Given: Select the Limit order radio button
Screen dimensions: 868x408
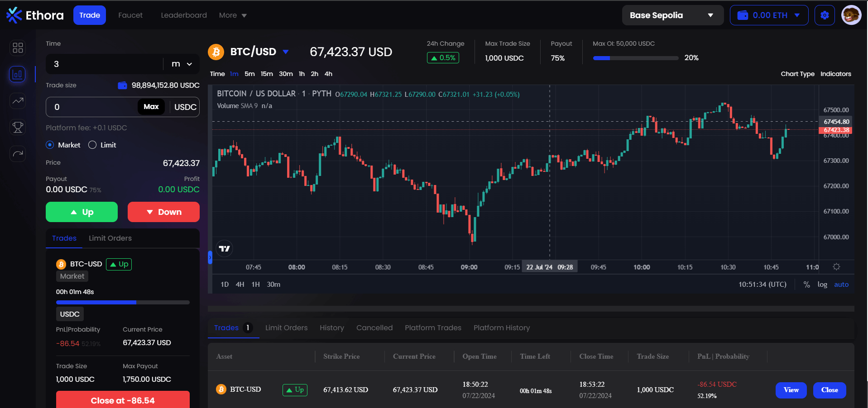Looking at the screenshot, I should coord(92,145).
